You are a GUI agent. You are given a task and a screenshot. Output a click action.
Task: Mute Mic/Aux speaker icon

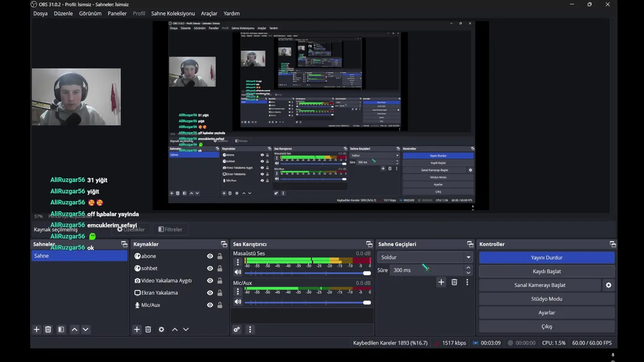[x=238, y=302]
